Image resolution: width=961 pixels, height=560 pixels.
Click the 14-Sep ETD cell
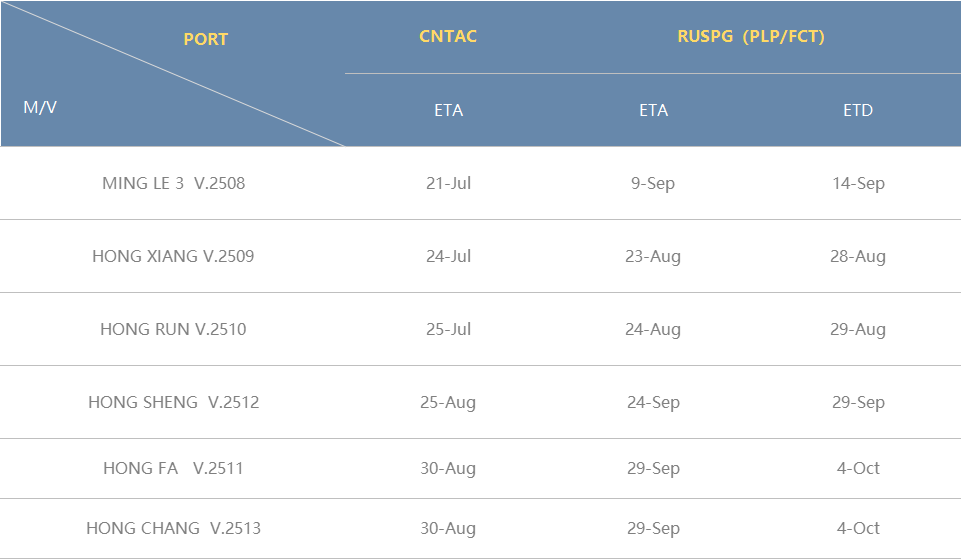tap(858, 183)
